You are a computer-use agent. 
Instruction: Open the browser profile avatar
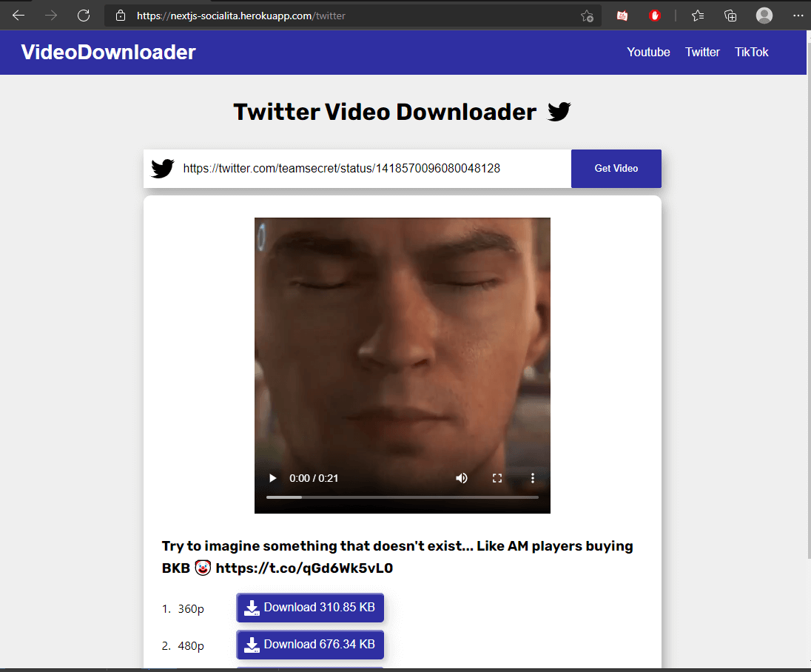(764, 16)
